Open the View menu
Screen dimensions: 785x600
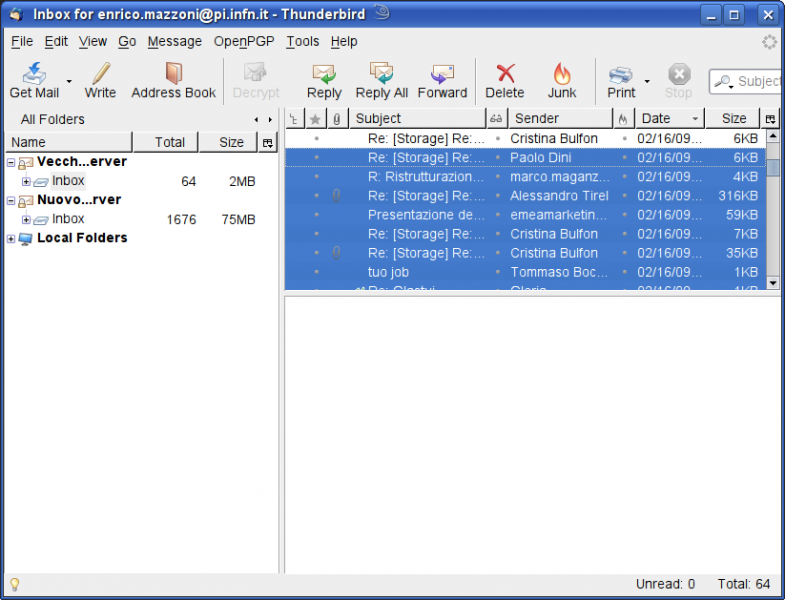coord(93,41)
